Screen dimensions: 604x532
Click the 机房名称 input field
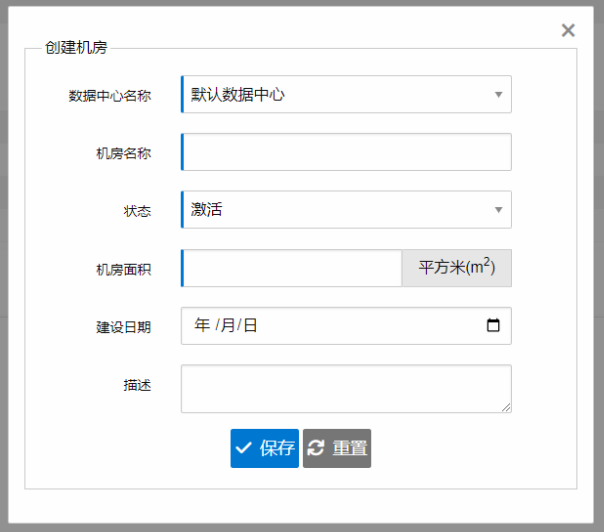(x=346, y=152)
